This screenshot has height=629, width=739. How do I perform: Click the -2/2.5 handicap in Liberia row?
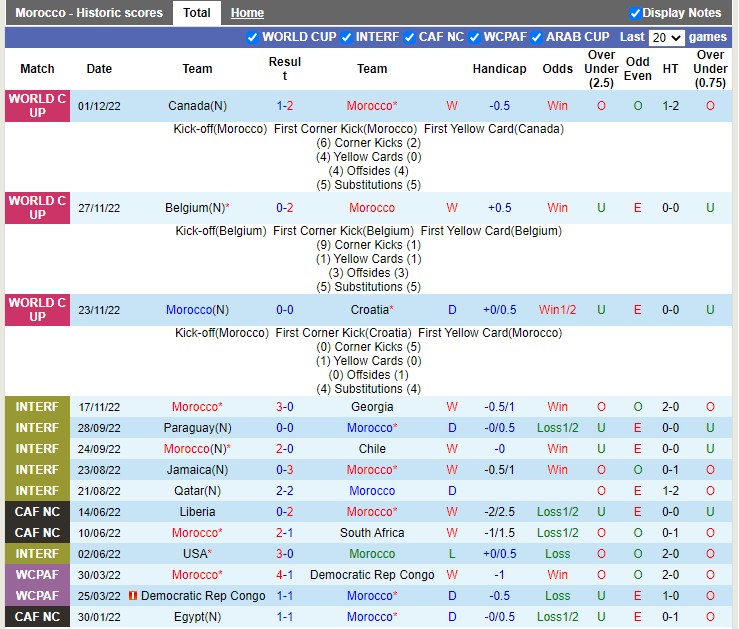click(500, 512)
